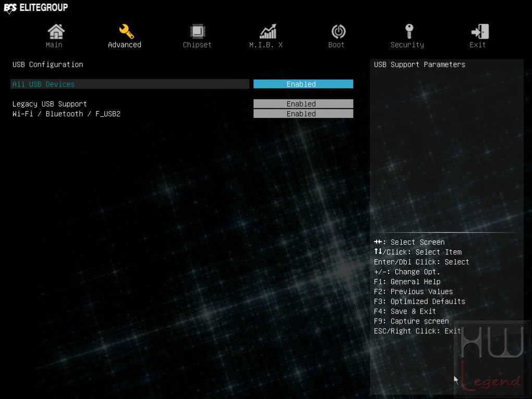
Task: Click the F2: Previous Values line
Action: pos(413,292)
